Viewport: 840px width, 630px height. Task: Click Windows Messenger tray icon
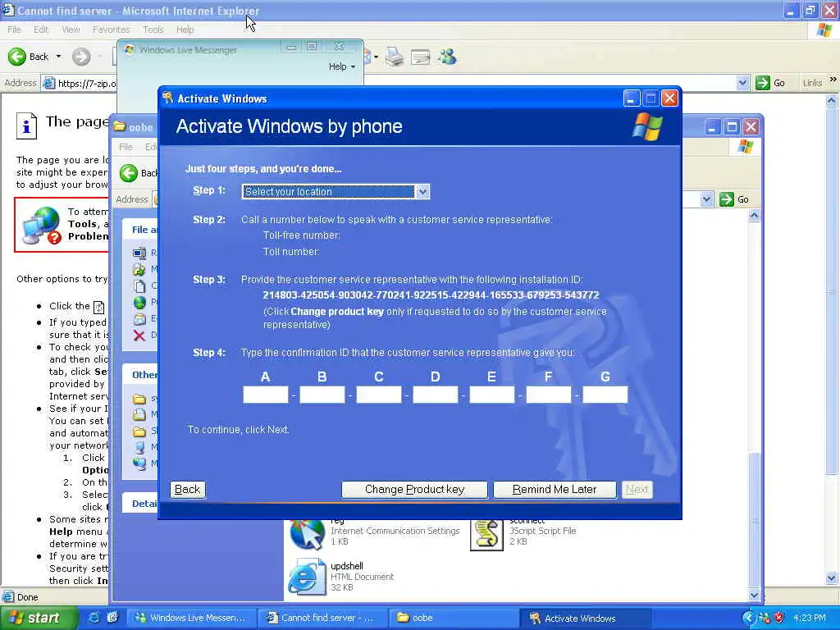765,618
